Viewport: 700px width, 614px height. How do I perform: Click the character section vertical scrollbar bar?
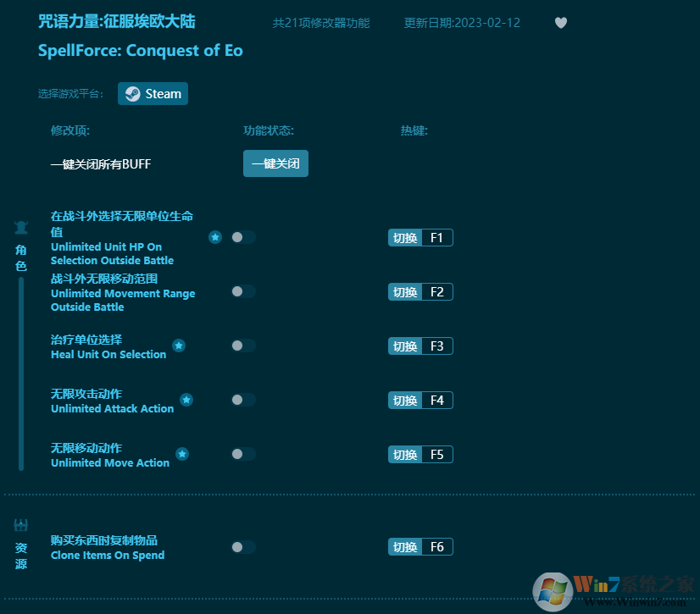[21, 374]
